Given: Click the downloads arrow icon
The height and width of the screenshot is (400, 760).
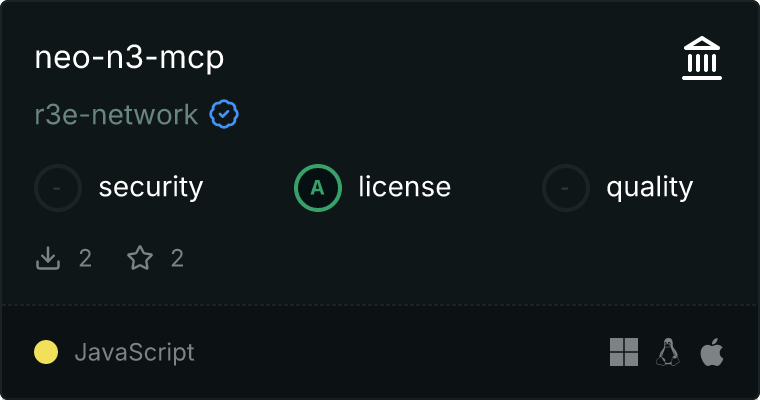Looking at the screenshot, I should tap(48, 259).
